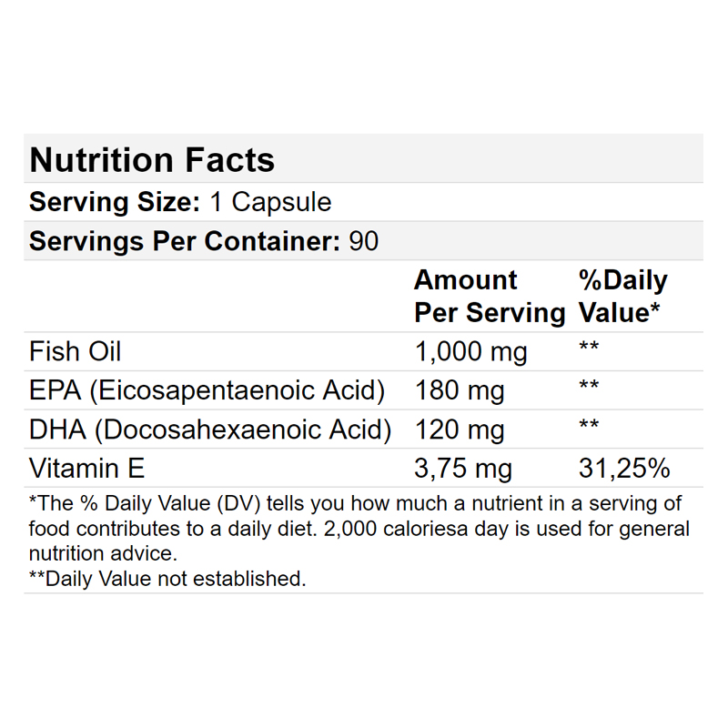Click the Nutrition Facts heading
This screenshot has width=728, height=728.
152,160
